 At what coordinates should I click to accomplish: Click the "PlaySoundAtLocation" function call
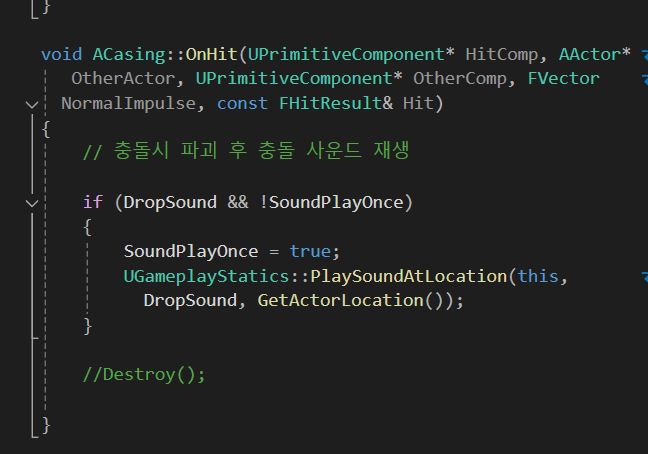(409, 276)
